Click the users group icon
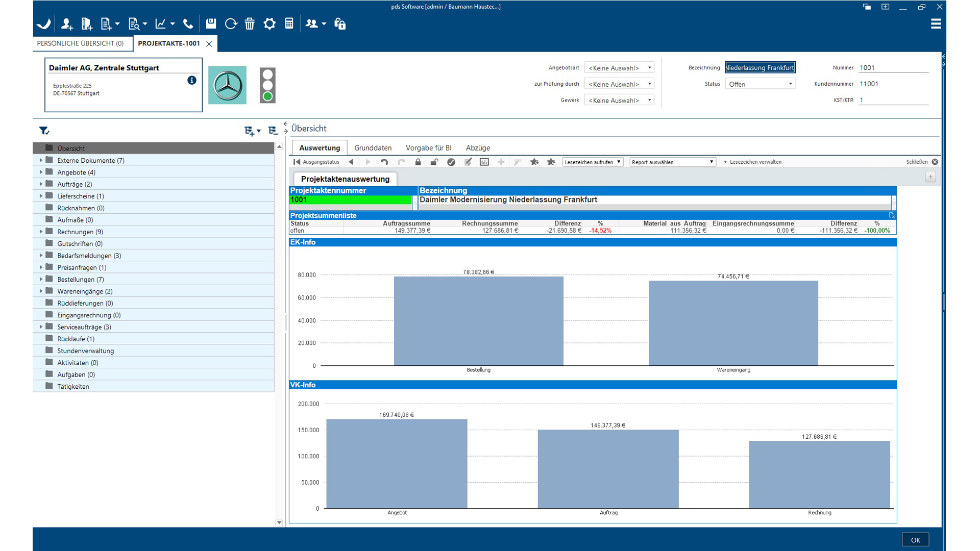 [312, 23]
